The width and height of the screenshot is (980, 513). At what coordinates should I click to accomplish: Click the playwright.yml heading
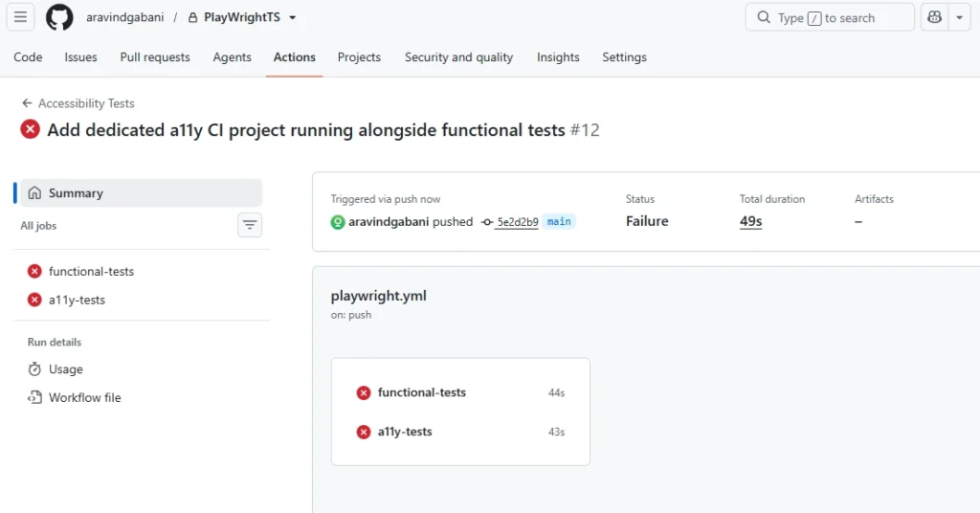[379, 296]
